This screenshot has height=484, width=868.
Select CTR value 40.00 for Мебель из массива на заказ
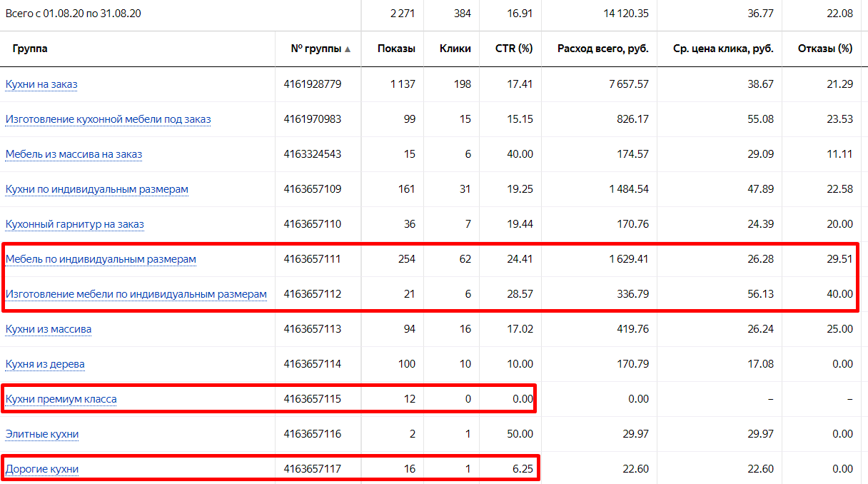pyautogui.click(x=520, y=154)
